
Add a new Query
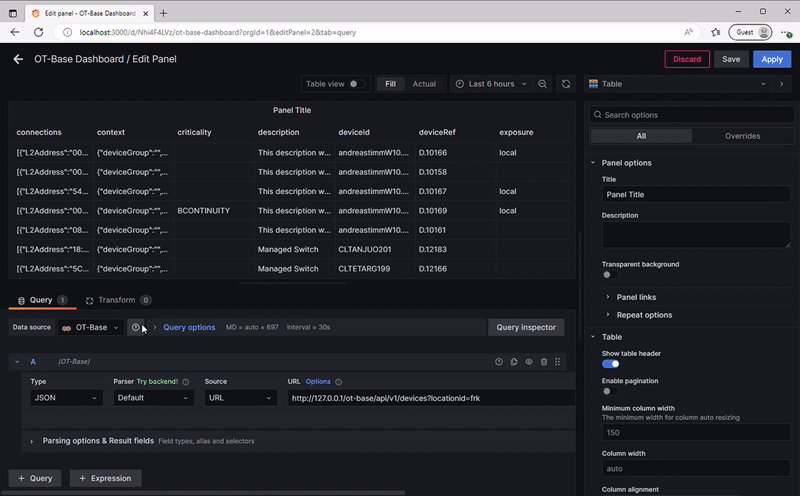35,478
